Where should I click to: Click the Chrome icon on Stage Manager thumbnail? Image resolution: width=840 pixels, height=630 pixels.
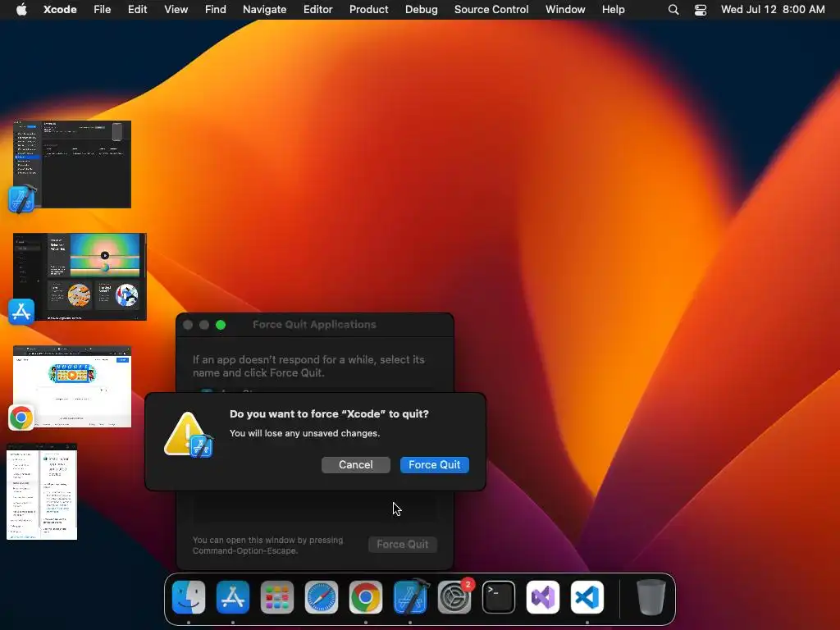(x=21, y=418)
